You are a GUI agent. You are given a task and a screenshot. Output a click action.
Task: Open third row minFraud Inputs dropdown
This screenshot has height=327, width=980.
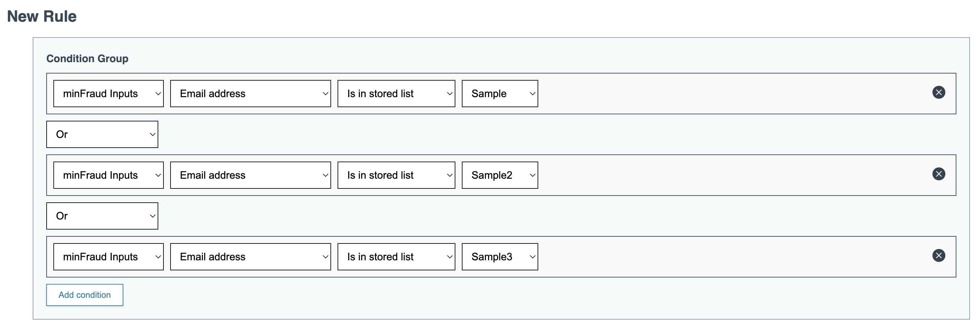point(108,256)
